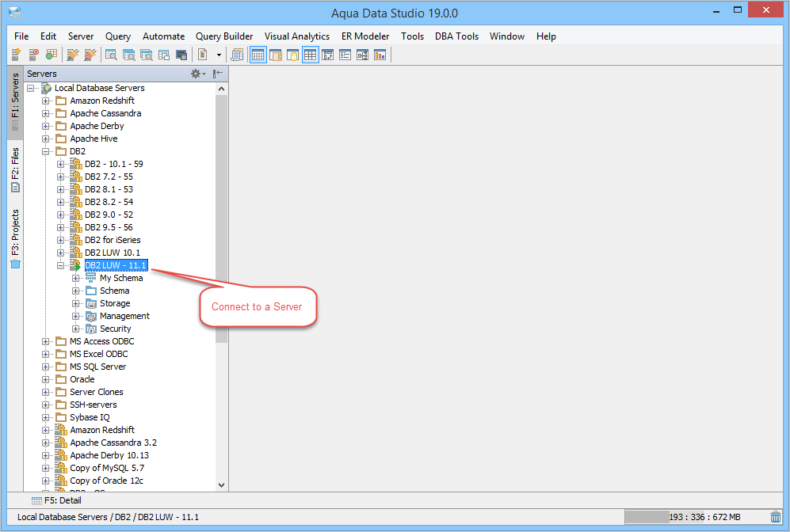This screenshot has width=790, height=532.
Task: Expand the Management node
Action: (75, 316)
